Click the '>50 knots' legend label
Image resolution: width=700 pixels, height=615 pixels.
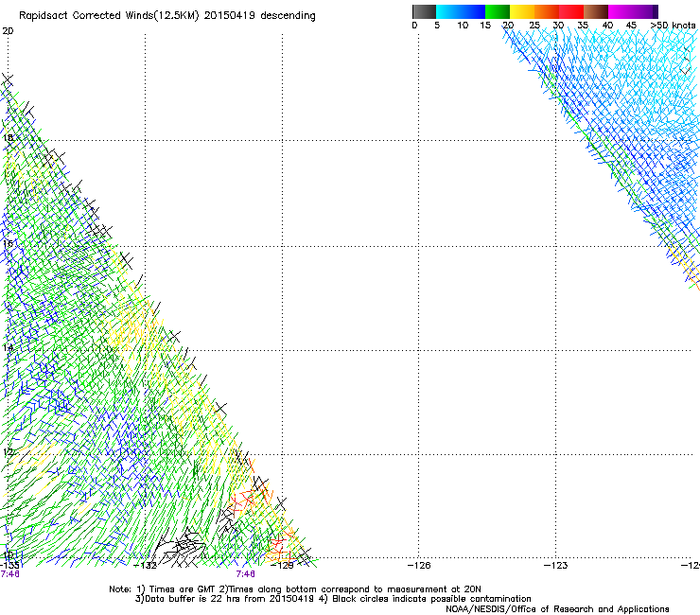(673, 26)
